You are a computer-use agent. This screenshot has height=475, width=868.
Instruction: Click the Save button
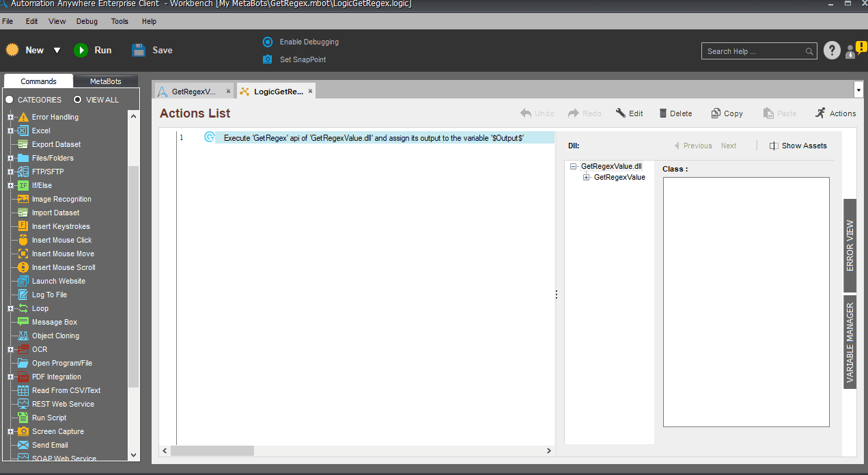point(152,50)
